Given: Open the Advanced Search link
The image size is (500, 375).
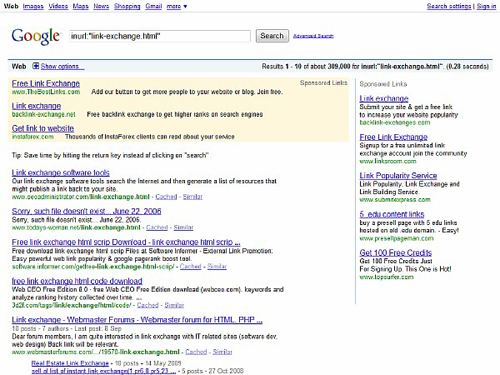Looking at the screenshot, I should (313, 36).
